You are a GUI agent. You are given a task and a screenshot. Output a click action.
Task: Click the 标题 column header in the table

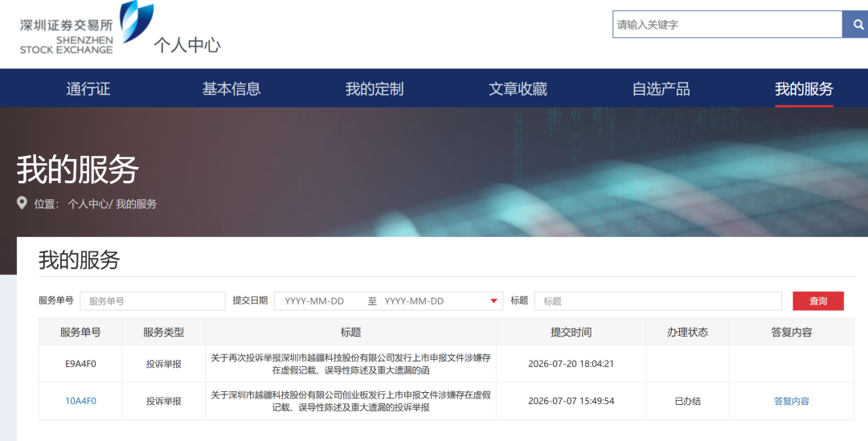[351, 332]
